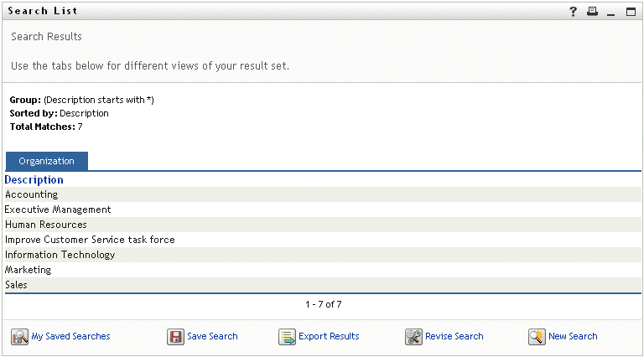Open the My Saved Searches link
The width and height of the screenshot is (644, 357).
70,337
